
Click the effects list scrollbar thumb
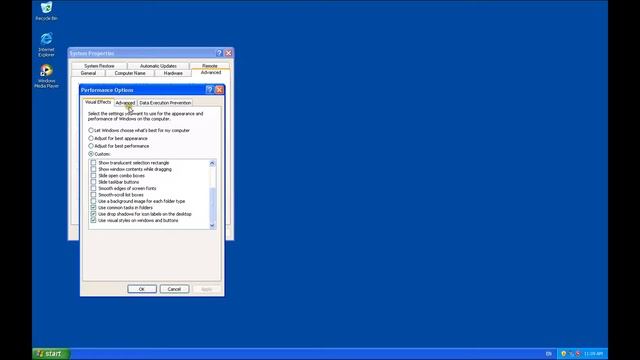tap(212, 204)
